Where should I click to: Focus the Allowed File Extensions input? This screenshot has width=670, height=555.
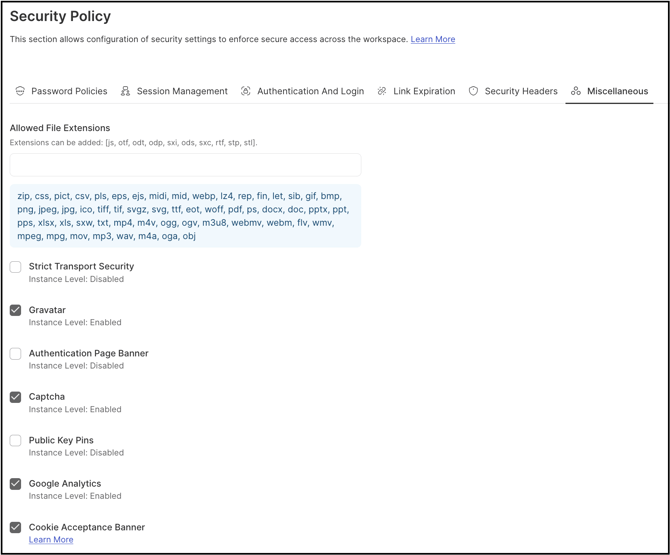tap(185, 165)
